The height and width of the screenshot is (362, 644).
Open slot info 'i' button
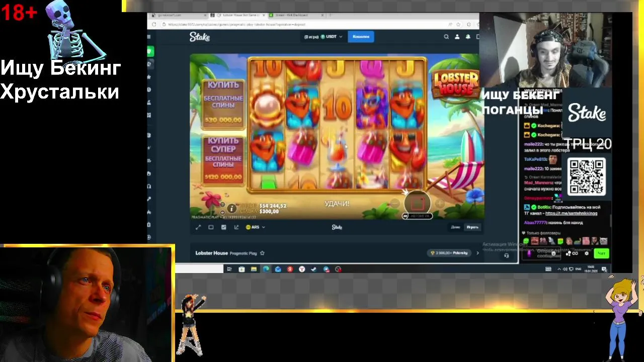coord(231,208)
